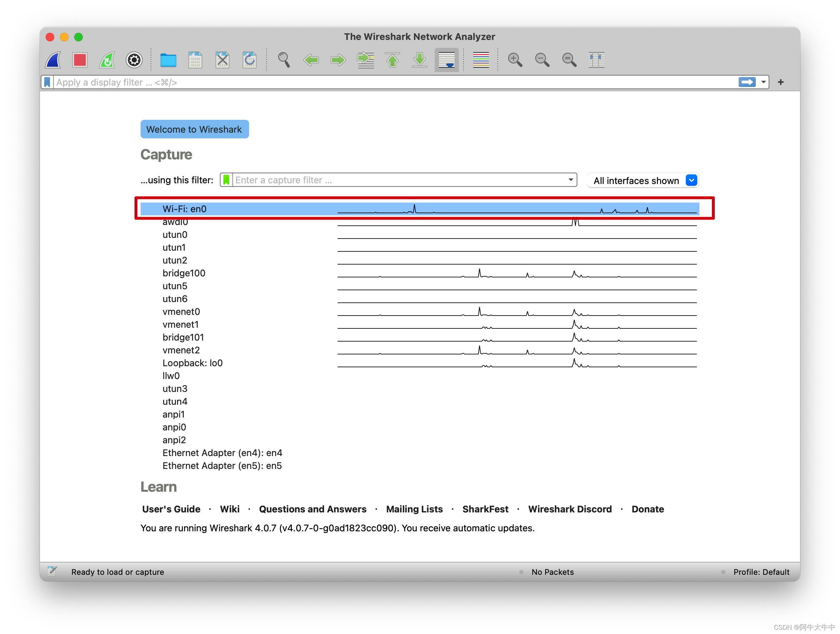Go back to the previous packet arrow
Viewport: 840px width, 634px height.
[x=311, y=60]
